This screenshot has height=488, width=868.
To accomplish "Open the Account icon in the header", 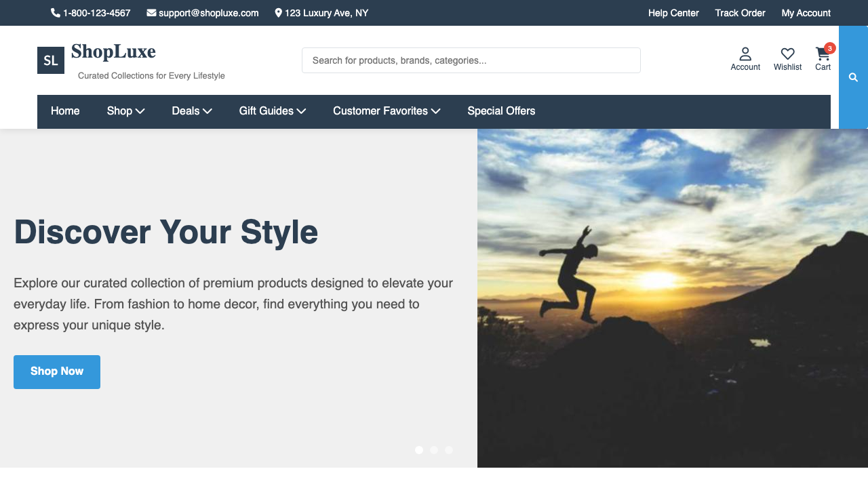I will (745, 54).
